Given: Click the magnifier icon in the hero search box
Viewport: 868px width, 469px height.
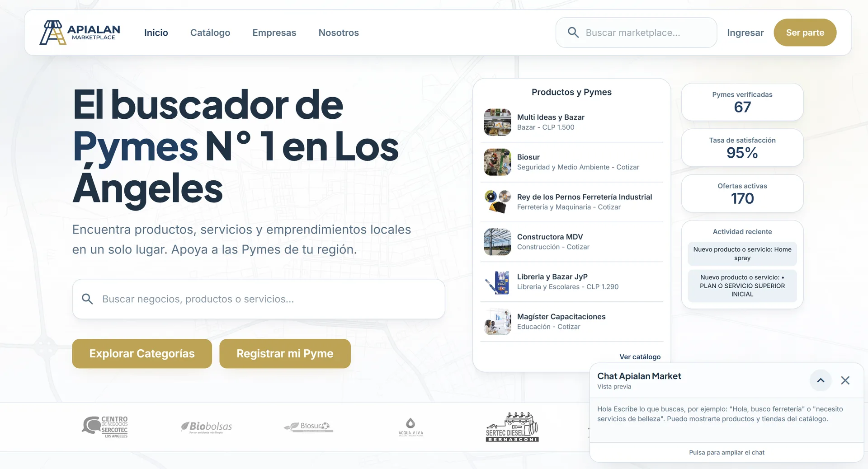Looking at the screenshot, I should click(87, 299).
